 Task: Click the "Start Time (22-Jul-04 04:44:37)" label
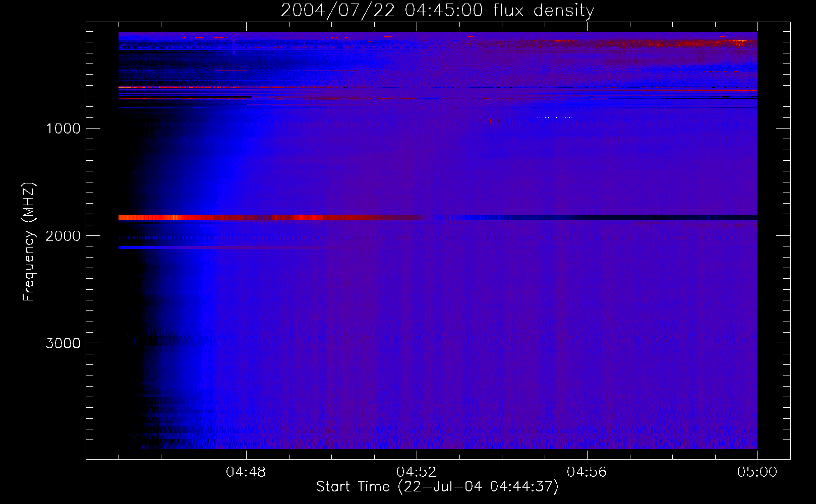(x=437, y=487)
